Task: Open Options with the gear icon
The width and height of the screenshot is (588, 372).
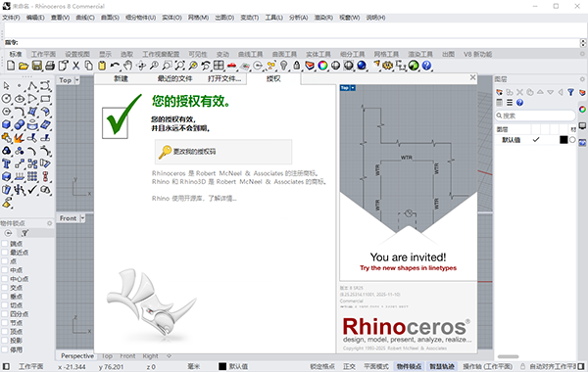Action: [388, 66]
